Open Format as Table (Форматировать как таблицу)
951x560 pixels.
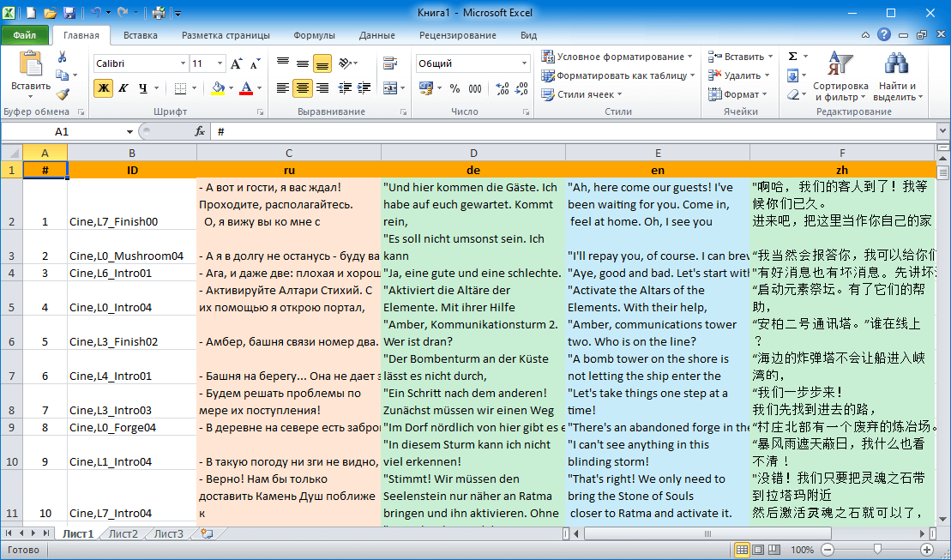tap(618, 75)
